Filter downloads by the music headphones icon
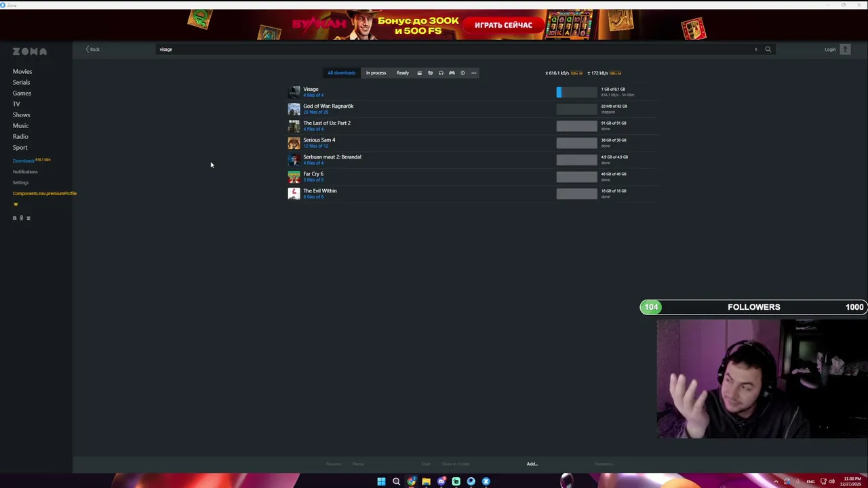 click(x=441, y=73)
